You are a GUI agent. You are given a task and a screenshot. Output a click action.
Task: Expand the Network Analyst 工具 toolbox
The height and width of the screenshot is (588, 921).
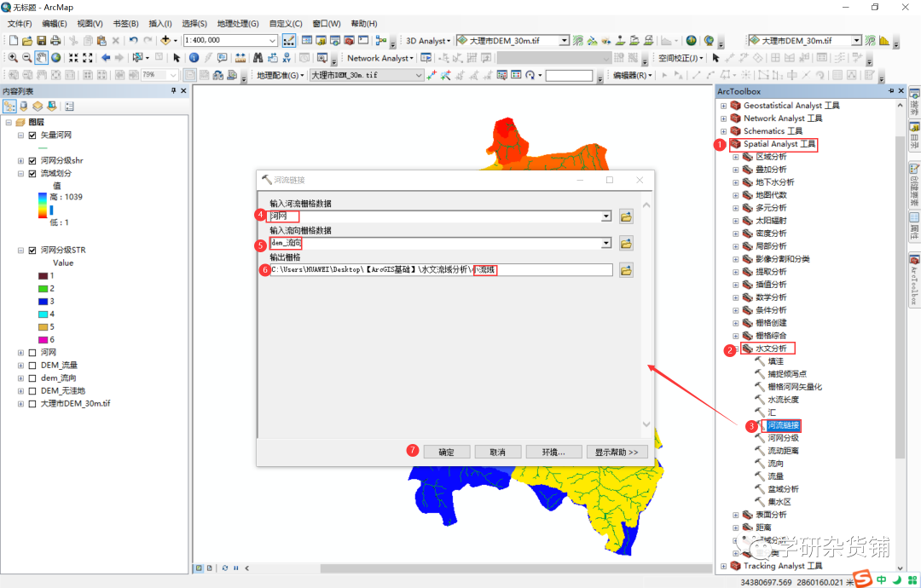724,118
